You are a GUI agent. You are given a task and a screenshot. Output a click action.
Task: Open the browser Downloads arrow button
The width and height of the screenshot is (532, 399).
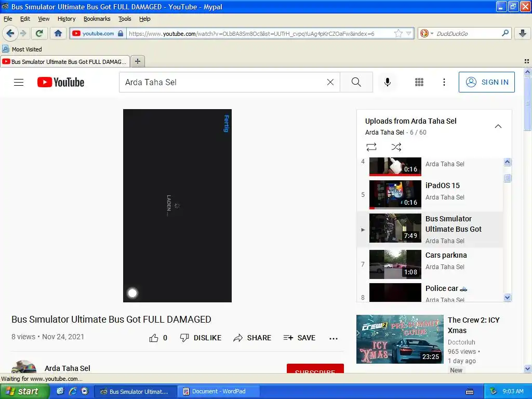coord(523,33)
